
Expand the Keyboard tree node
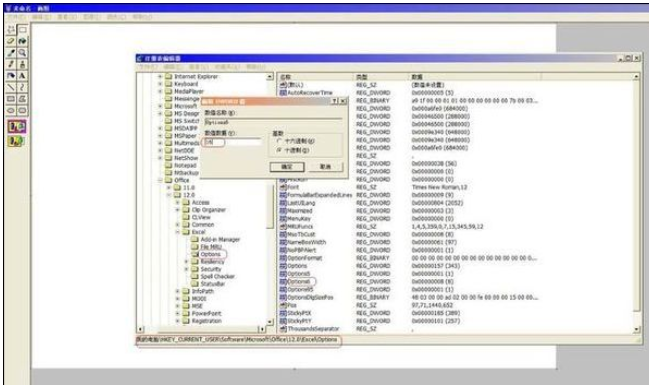pyautogui.click(x=160, y=84)
